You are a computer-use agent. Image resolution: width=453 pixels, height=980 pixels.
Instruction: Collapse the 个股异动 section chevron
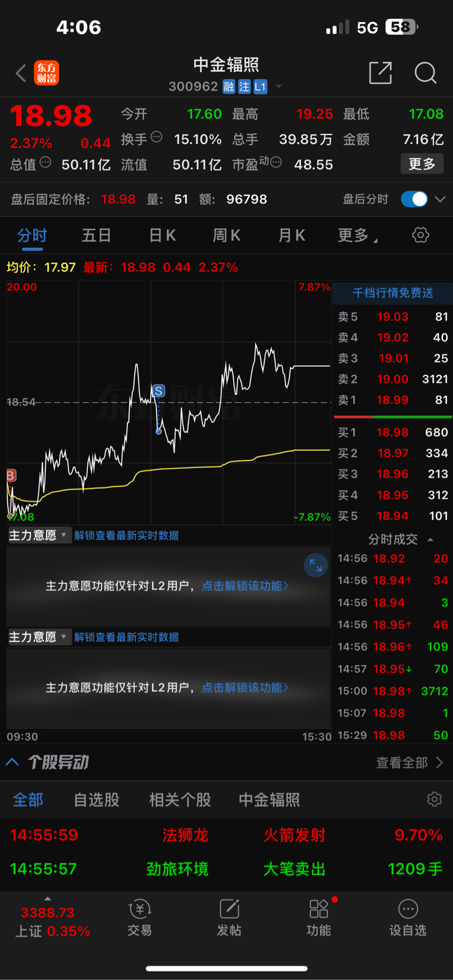coord(12,762)
